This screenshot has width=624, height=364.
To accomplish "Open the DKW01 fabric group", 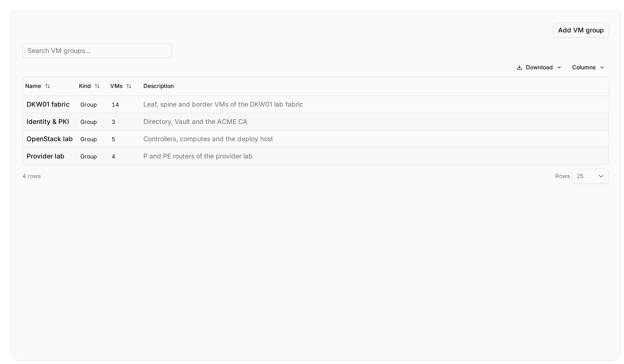I will click(48, 104).
